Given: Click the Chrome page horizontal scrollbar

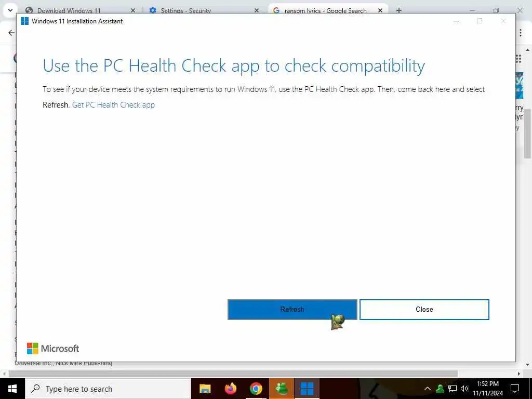Looking at the screenshot, I should 233,374.
